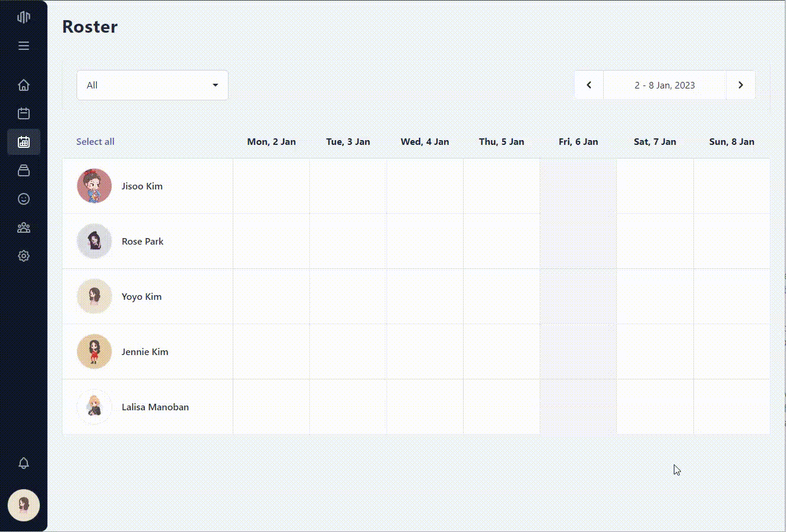Click Jennie Kim's Saturday 7 Jan cell

[655, 351]
